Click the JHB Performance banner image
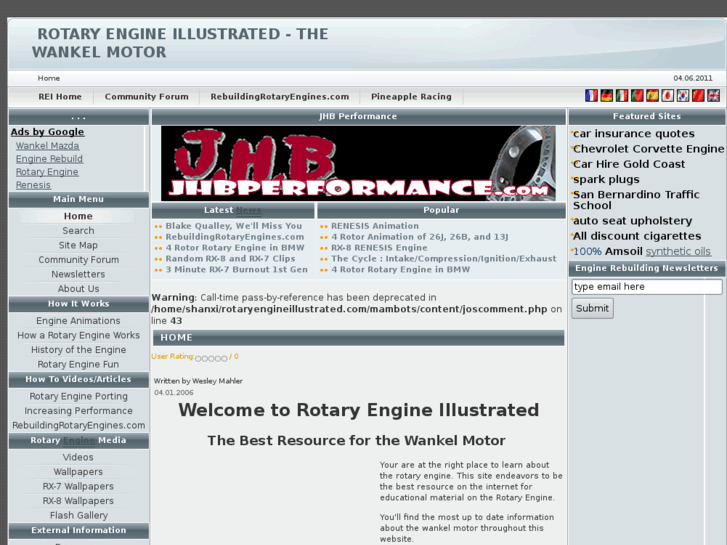727x545 pixels. coord(358,163)
